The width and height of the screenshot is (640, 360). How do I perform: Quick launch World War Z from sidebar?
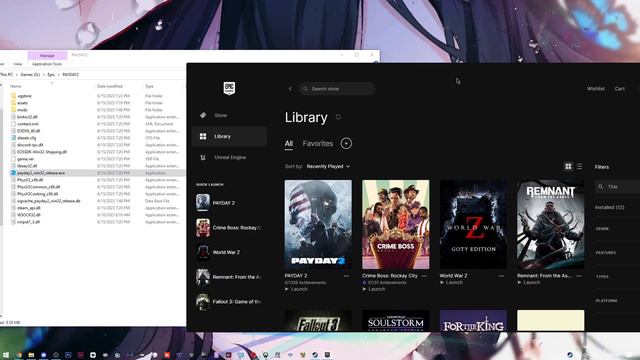[229, 252]
